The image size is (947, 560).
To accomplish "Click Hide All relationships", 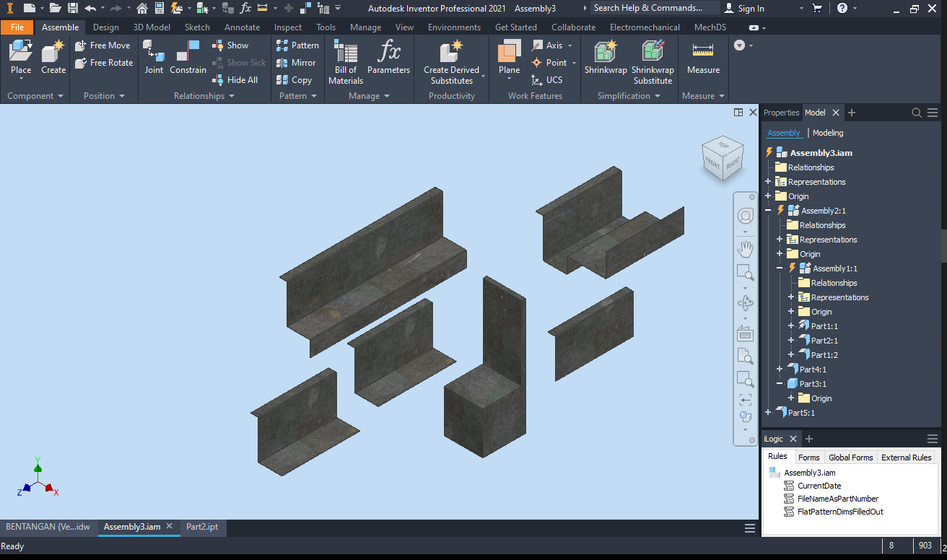I will click(235, 80).
